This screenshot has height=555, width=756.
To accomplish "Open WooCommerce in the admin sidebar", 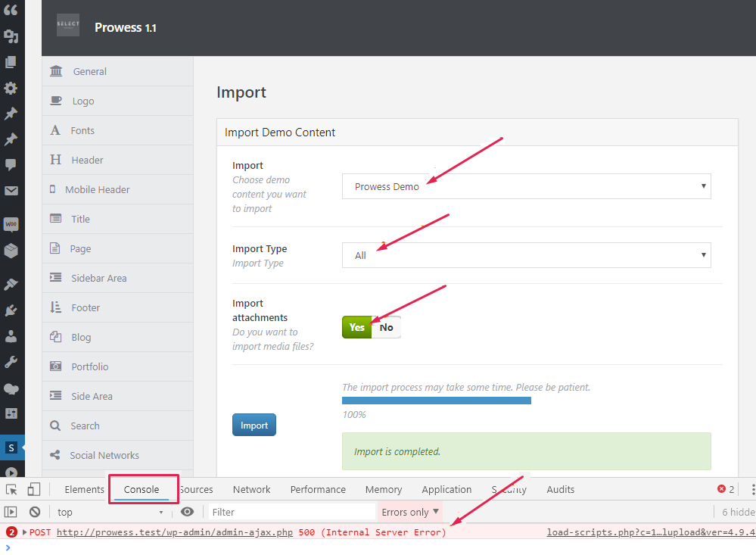I will (x=11, y=225).
